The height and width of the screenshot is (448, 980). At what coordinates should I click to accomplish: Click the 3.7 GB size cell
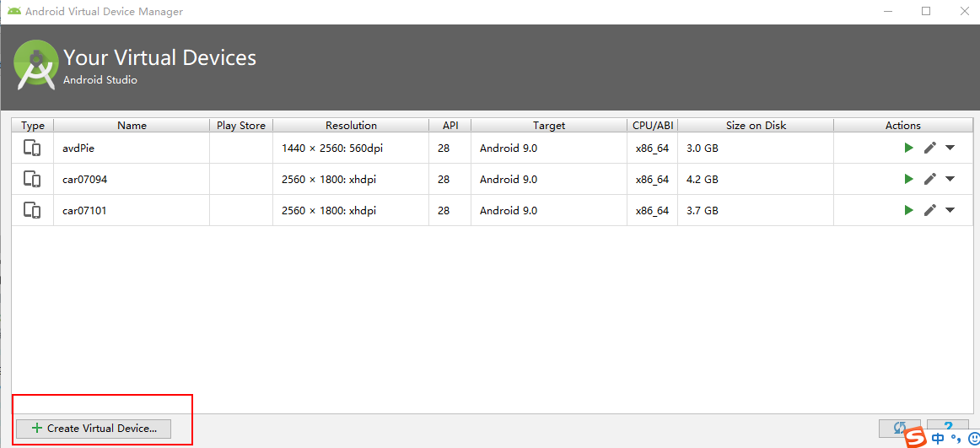(757, 211)
